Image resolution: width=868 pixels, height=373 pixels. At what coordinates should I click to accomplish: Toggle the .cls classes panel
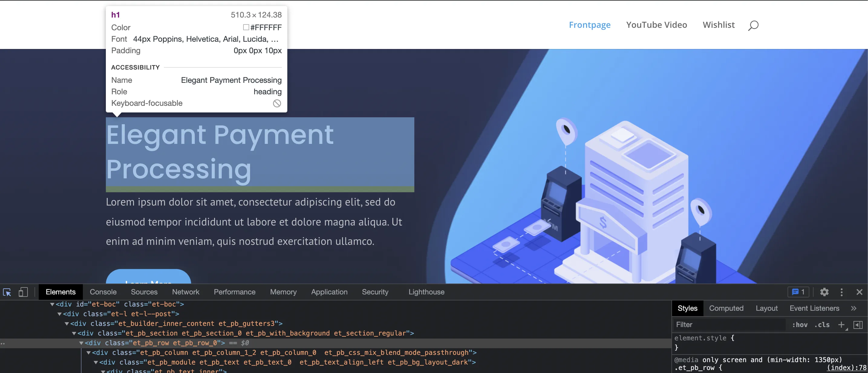point(822,325)
